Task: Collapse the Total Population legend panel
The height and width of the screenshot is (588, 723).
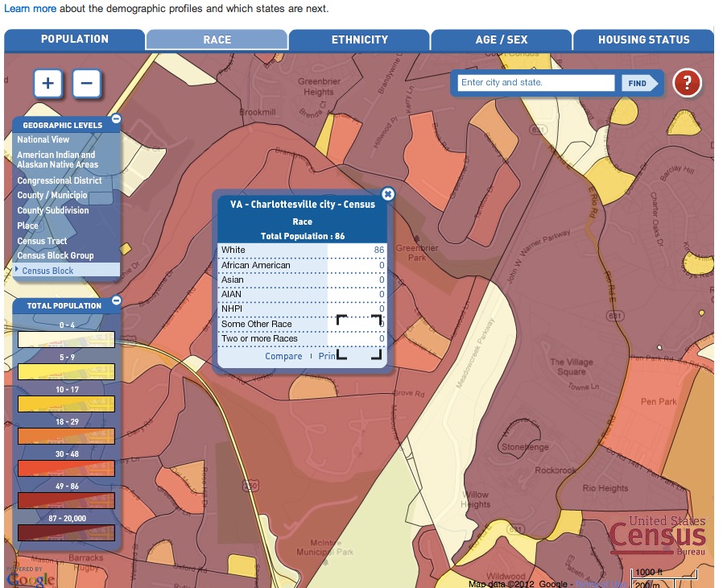Action: (x=116, y=300)
